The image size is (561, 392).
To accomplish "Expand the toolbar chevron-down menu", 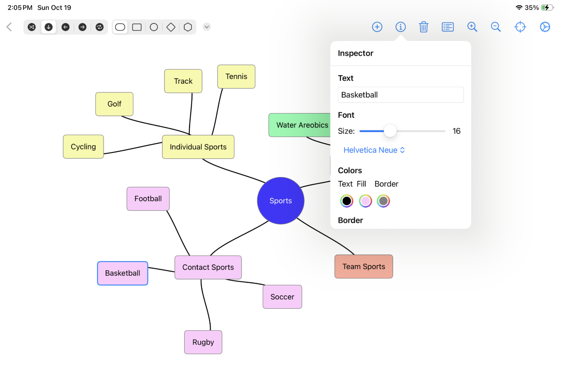I will coord(207,27).
